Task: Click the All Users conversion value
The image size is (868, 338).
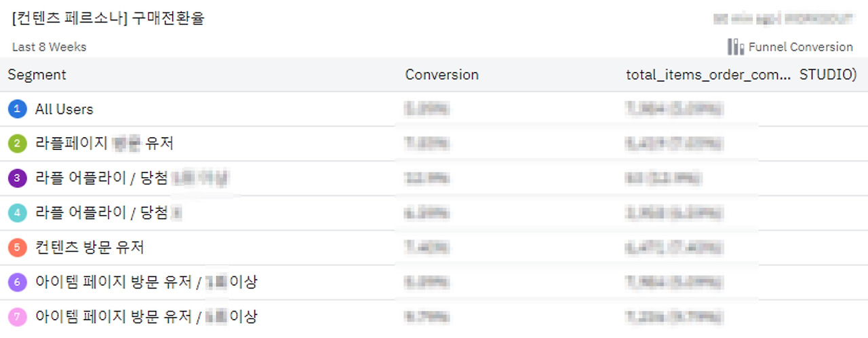Action: coord(427,109)
